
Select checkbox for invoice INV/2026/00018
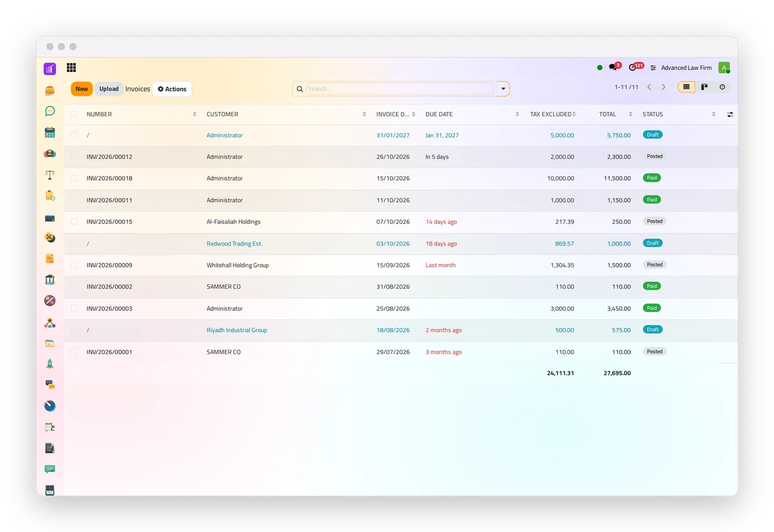[x=74, y=178]
